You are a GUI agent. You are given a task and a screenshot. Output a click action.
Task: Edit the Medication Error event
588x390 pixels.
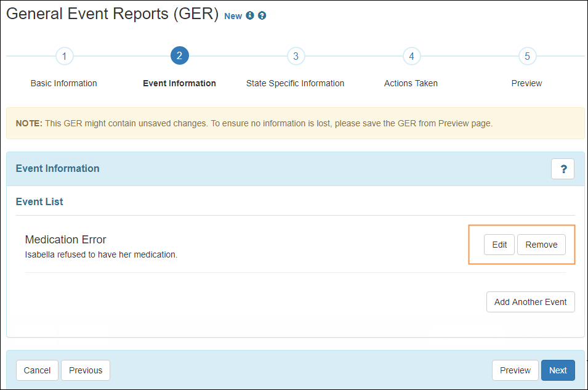[499, 245]
